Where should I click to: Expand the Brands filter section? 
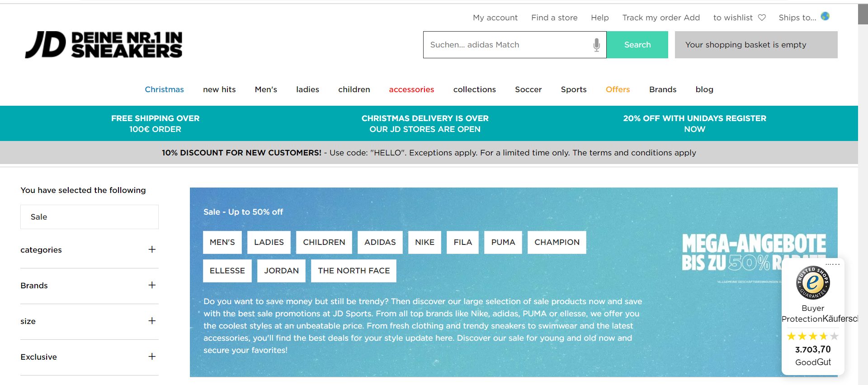[x=152, y=285]
